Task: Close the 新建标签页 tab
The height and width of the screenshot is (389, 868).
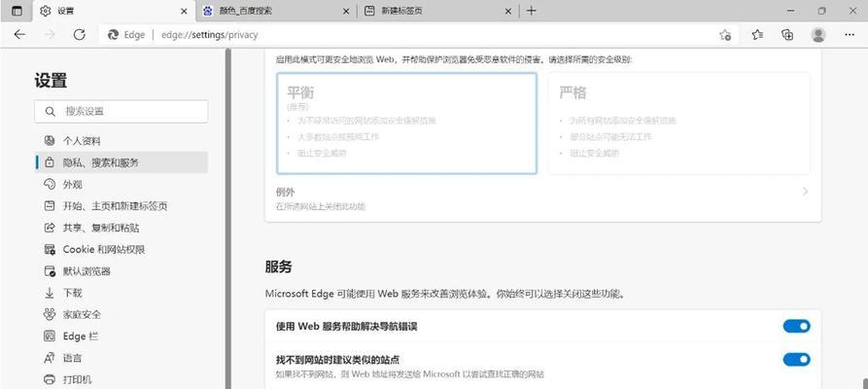Action: (507, 11)
